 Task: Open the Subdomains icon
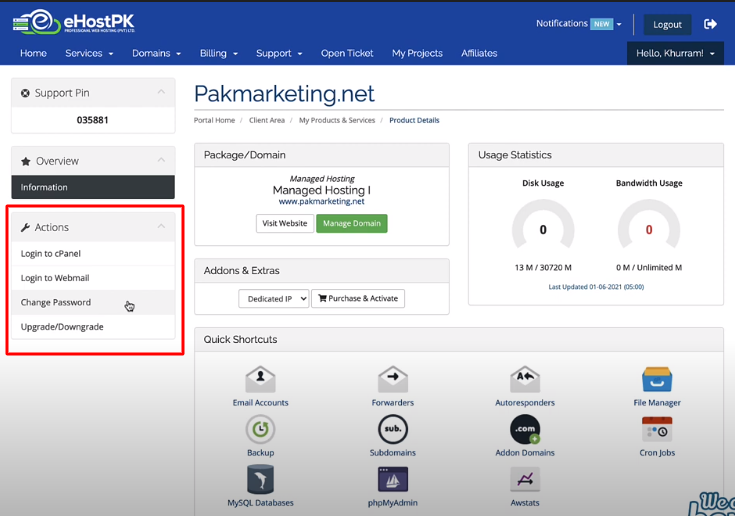(x=393, y=429)
